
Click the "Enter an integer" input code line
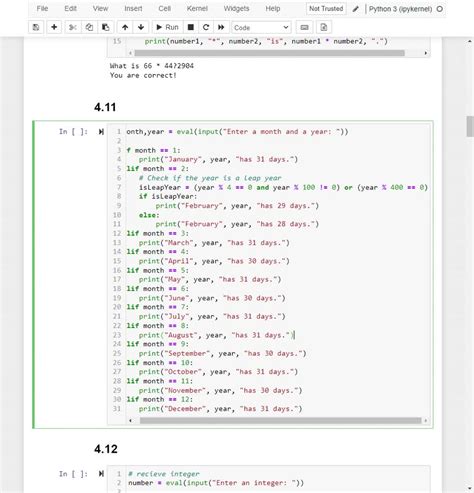click(x=216, y=483)
